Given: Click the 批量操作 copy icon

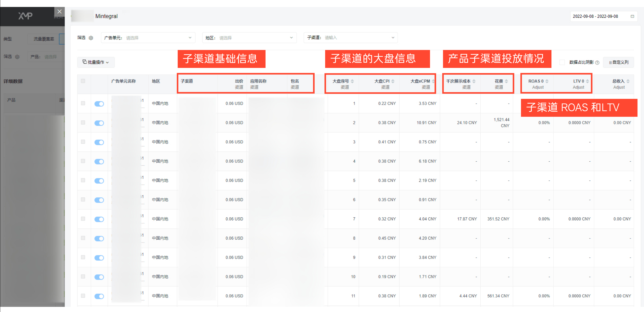Looking at the screenshot, I should [x=84, y=62].
